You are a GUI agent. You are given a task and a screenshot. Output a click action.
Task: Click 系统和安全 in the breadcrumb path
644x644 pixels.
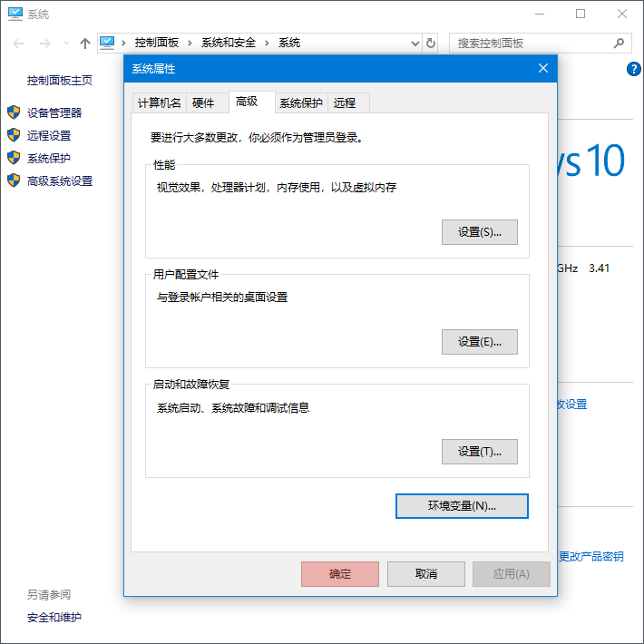point(229,43)
